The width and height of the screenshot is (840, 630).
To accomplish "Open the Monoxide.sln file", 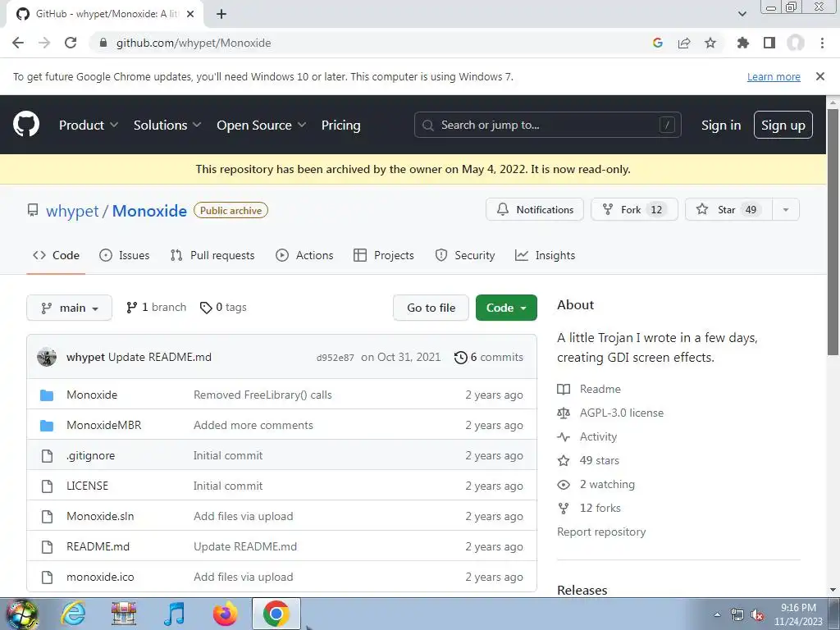I will tap(100, 517).
